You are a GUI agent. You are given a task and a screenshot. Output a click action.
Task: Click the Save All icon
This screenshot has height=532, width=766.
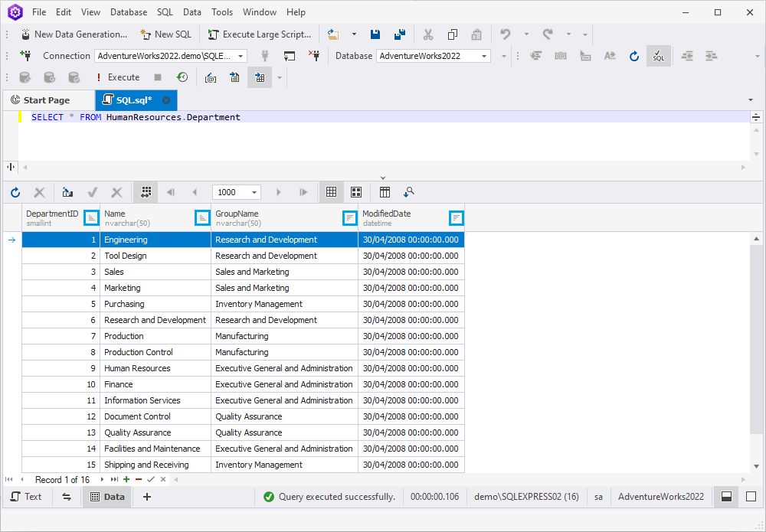400,34
